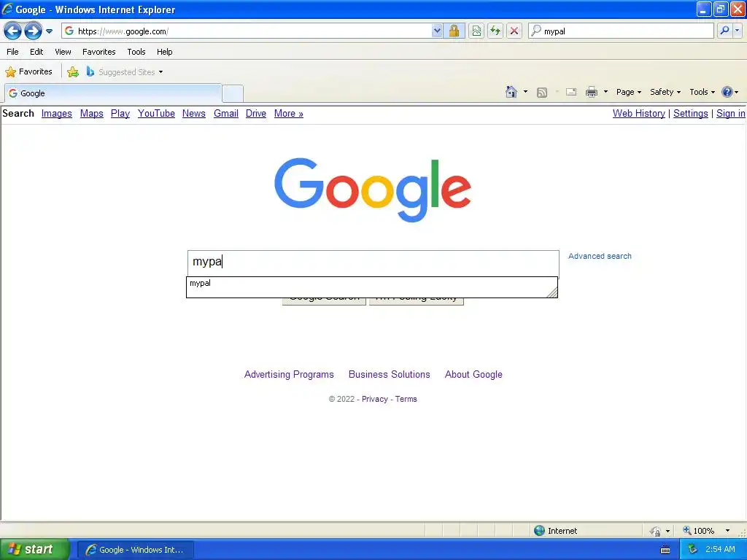Open the News link
Image resolution: width=747 pixels, height=560 pixels.
tap(194, 113)
